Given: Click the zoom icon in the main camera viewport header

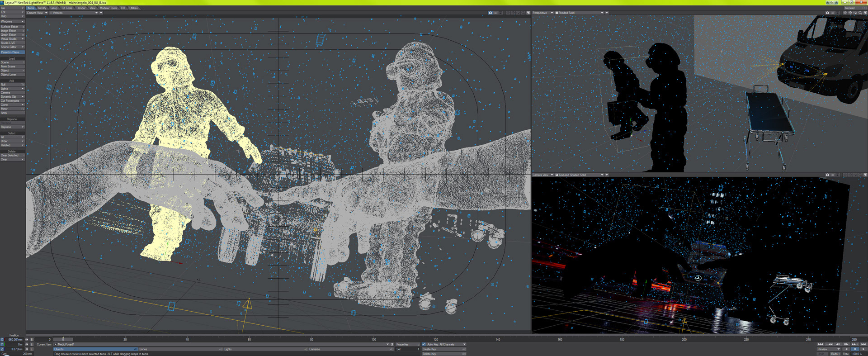Looking at the screenshot, I should pyautogui.click(x=523, y=13).
